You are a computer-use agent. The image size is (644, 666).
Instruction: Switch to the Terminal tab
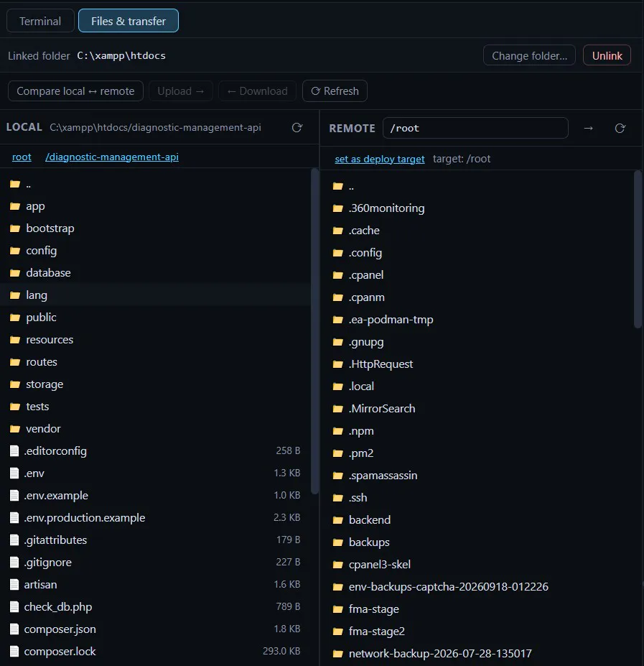40,21
